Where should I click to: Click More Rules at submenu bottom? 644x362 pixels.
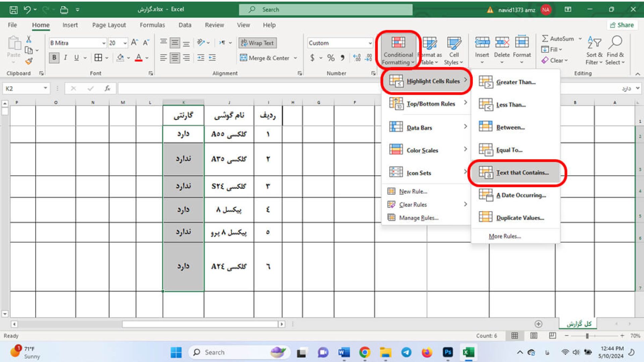505,236
